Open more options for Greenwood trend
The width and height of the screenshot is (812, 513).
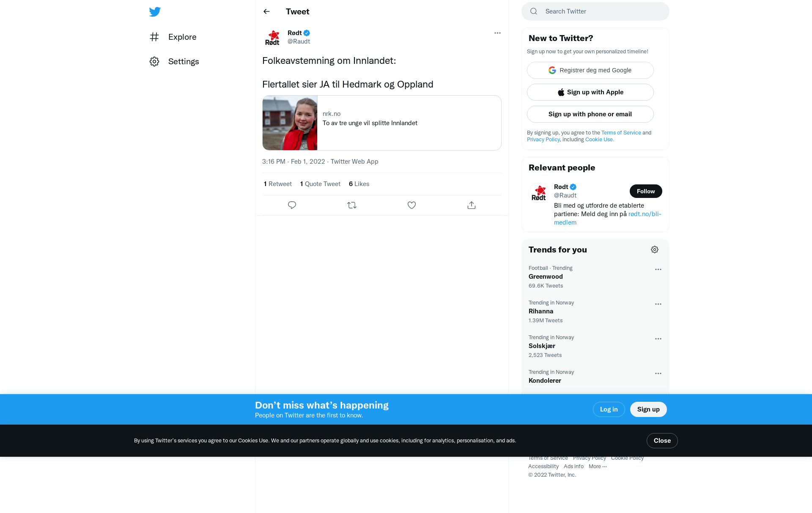pos(658,269)
